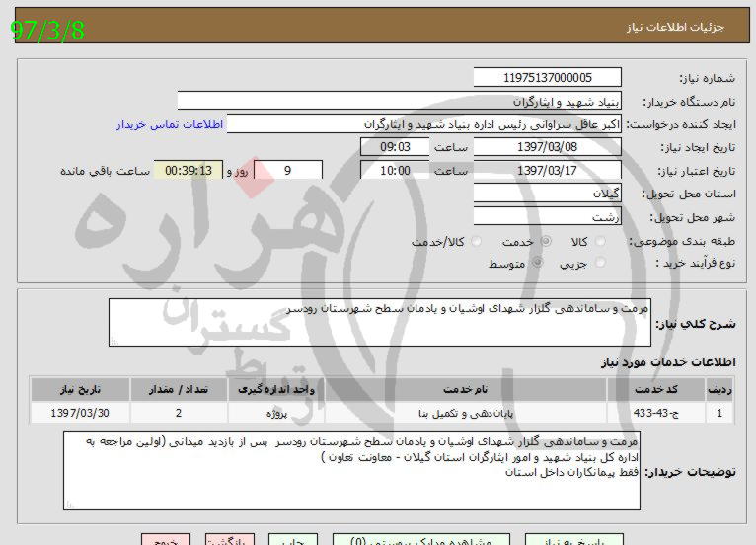Click the توضیحات خریدار label
Viewport: 756px width, 545px height.
click(x=691, y=472)
